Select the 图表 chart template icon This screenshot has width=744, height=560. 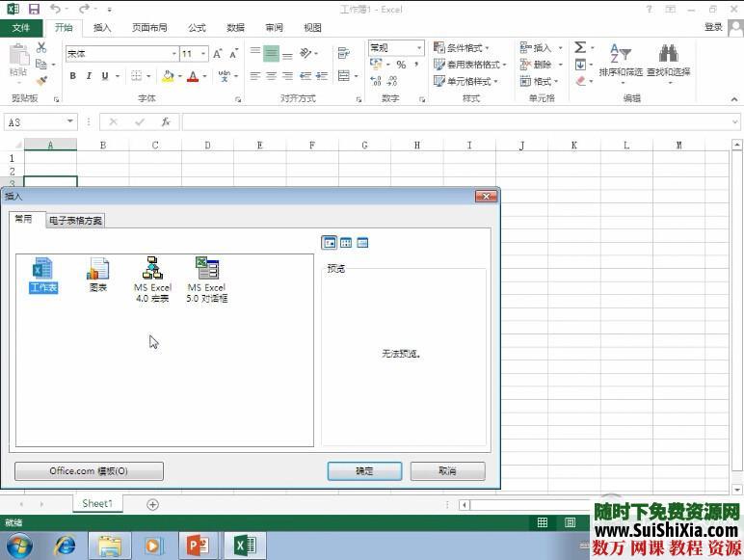click(97, 275)
